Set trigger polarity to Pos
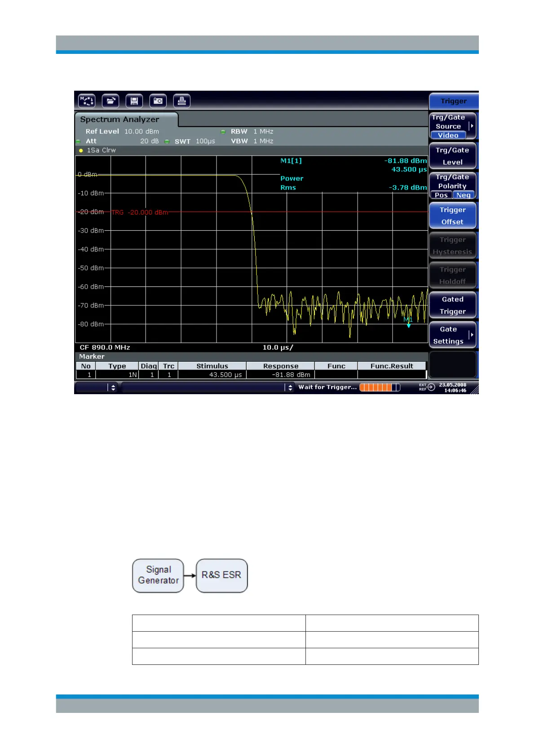The width and height of the screenshot is (535, 756). point(441,195)
